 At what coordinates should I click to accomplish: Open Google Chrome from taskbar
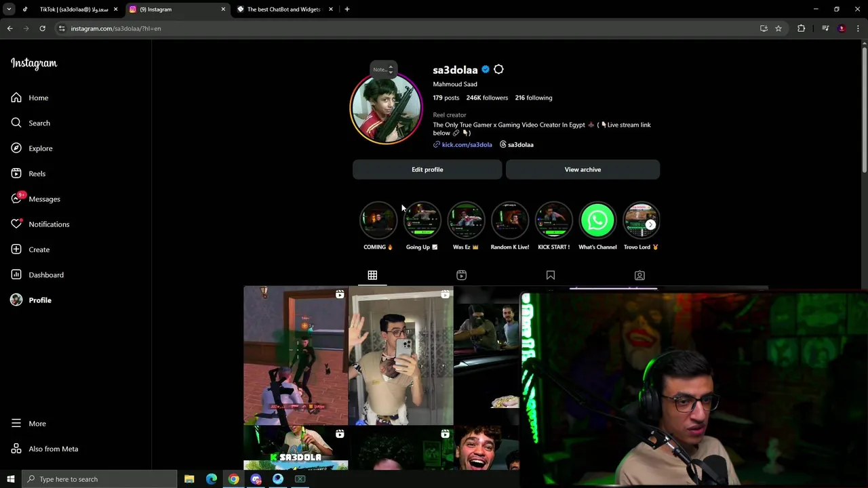[x=233, y=479]
